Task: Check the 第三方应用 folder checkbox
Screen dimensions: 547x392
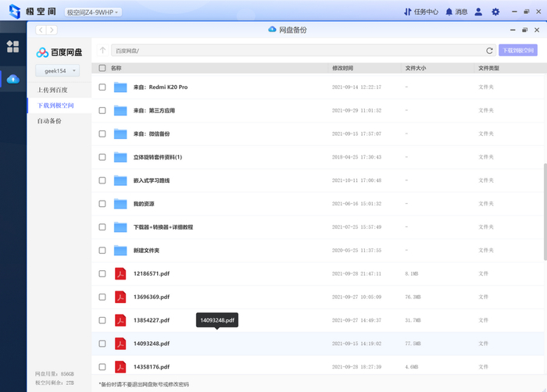Action: [102, 111]
